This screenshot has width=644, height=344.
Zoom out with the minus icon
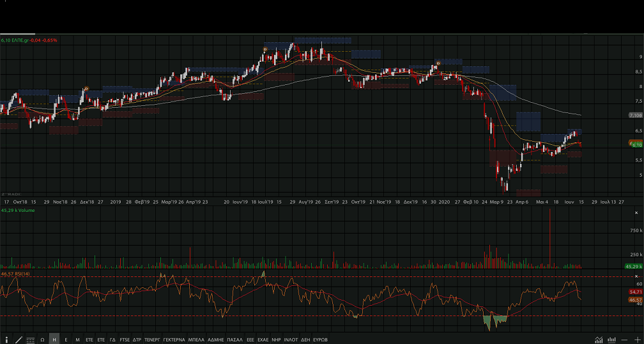(624, 340)
